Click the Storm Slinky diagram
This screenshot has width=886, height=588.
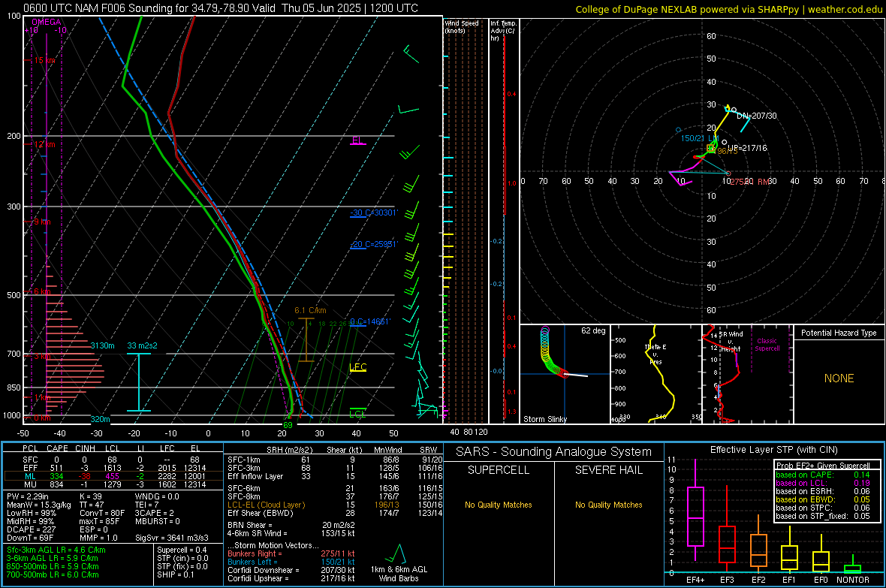point(565,374)
